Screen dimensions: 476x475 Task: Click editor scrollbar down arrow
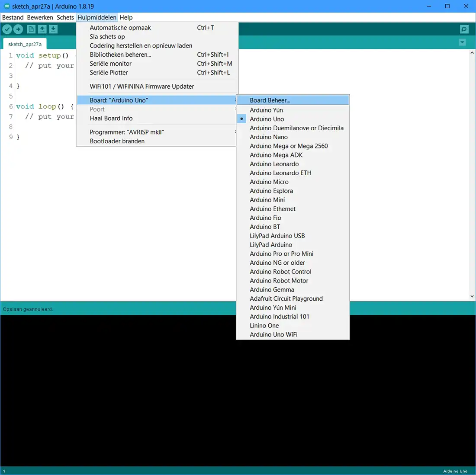click(472, 296)
